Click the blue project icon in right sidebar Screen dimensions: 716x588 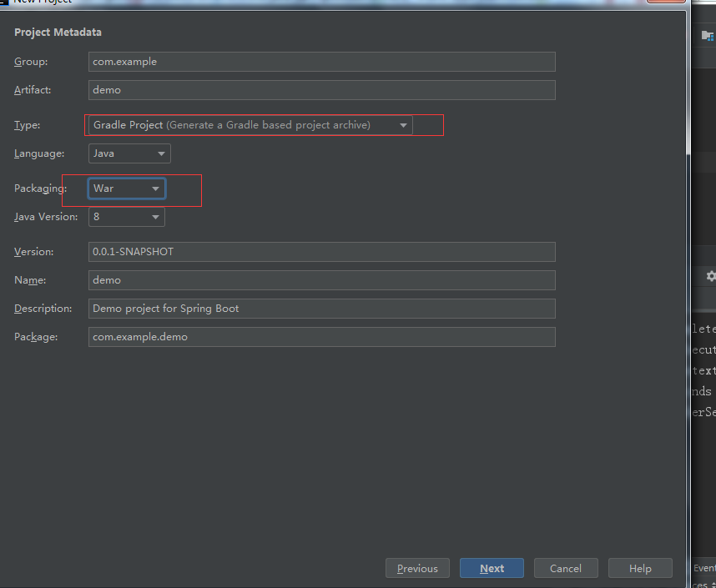(708, 35)
